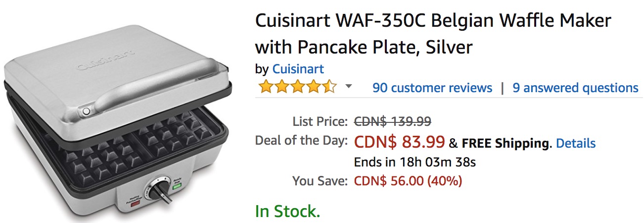Click Details next to FREE Shipping
The image size is (644, 223).
(x=576, y=143)
